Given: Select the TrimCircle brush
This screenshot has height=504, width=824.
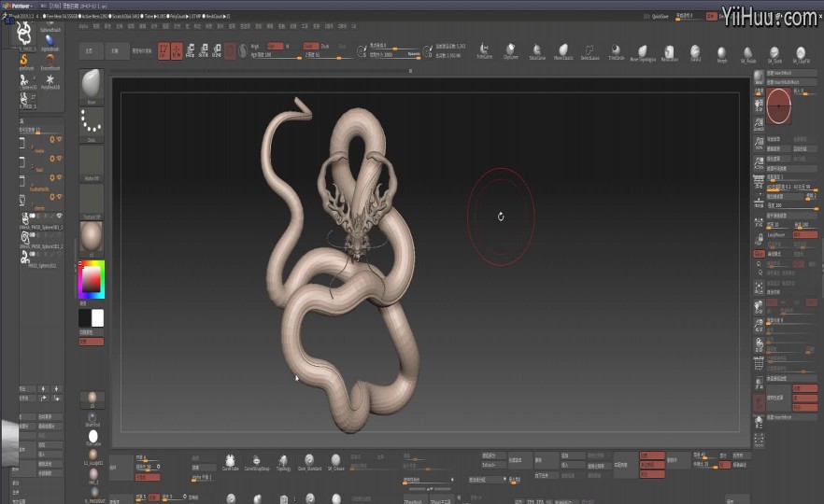Looking at the screenshot, I should [616, 51].
